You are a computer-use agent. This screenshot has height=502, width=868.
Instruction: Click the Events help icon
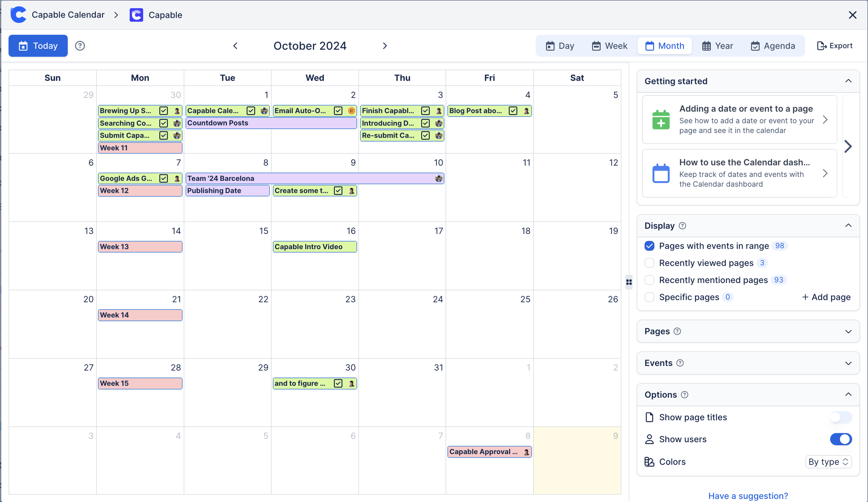pos(680,363)
